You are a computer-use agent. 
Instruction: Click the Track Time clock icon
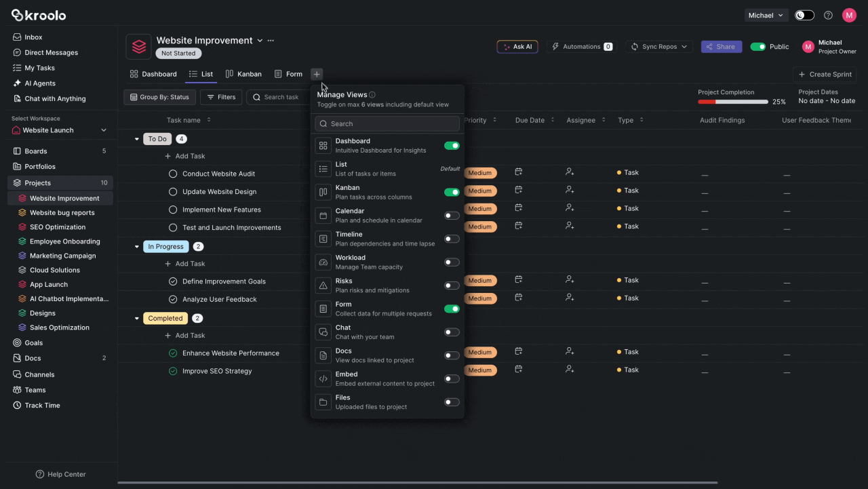16,405
